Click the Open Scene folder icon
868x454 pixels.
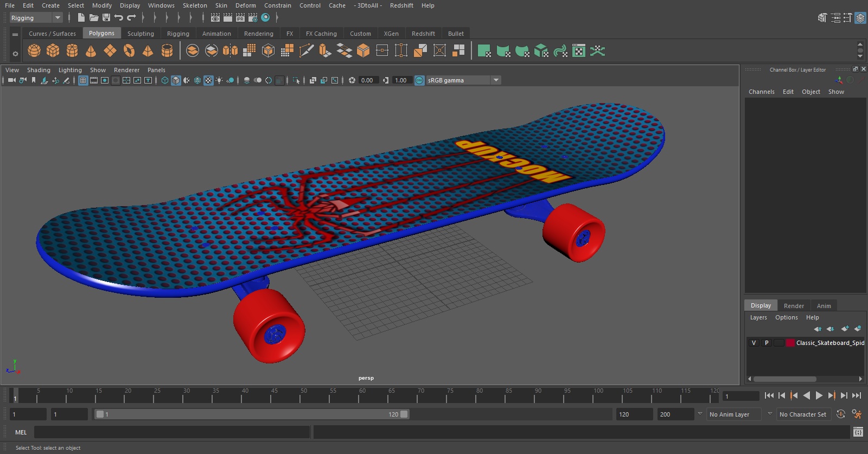(x=94, y=18)
